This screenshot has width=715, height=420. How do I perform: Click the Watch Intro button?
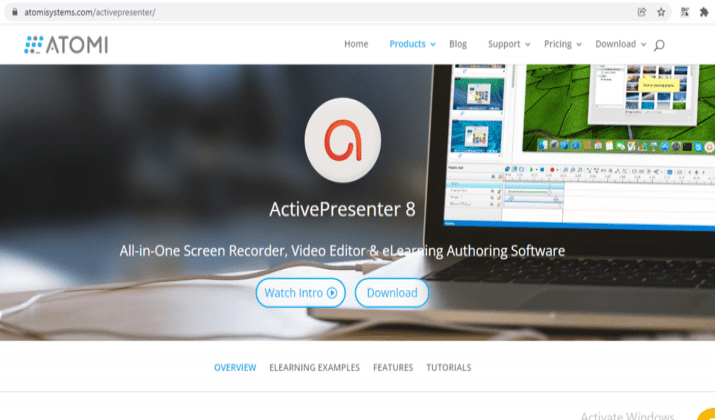tap(301, 293)
